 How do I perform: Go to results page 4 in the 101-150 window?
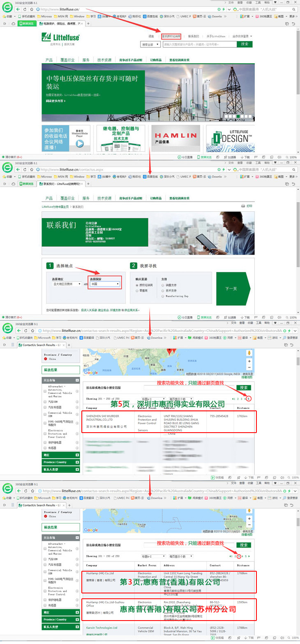click(242, 556)
